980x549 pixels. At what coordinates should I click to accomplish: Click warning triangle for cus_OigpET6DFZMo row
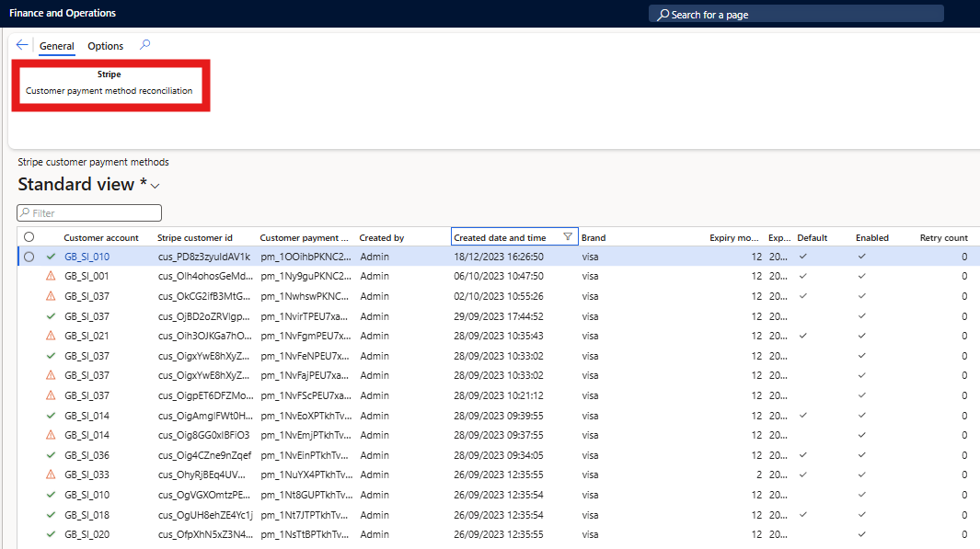click(52, 395)
